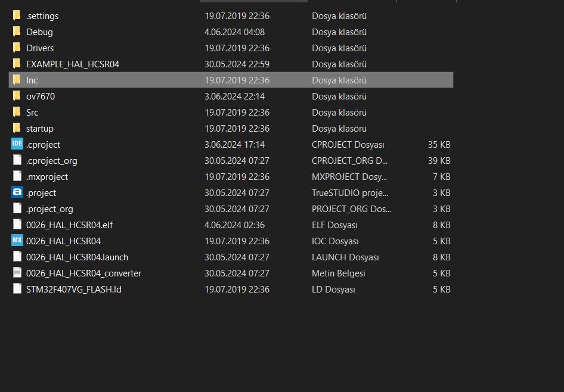Click the ELF Dosyası type text

tap(334, 225)
